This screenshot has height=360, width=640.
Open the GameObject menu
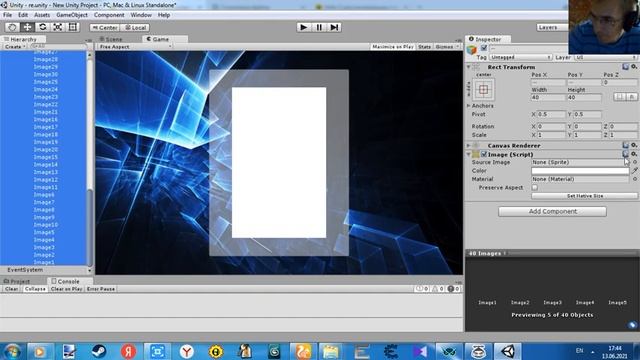[72, 15]
